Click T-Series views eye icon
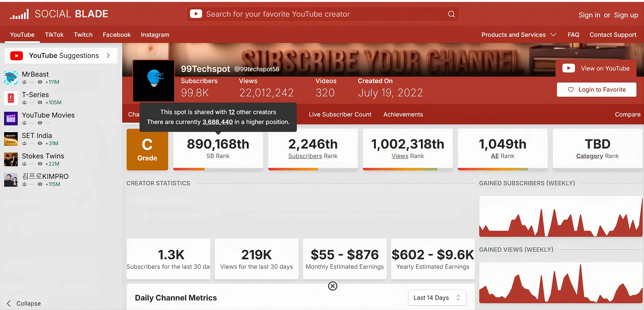This screenshot has width=644, height=310. [x=40, y=102]
